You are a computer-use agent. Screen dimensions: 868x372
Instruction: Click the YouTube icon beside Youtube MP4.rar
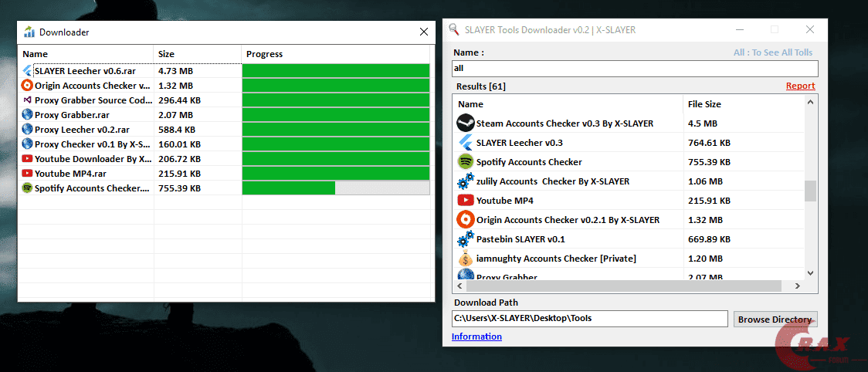(x=27, y=174)
